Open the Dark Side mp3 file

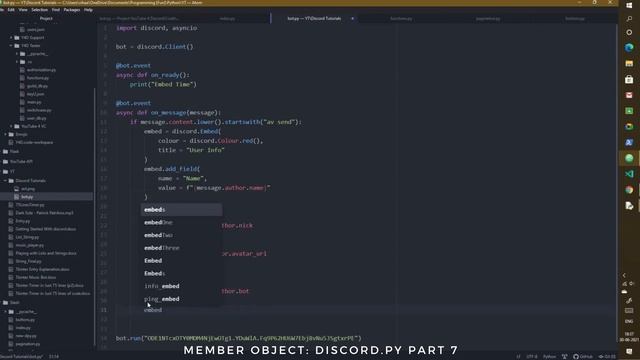pyautogui.click(x=44, y=213)
